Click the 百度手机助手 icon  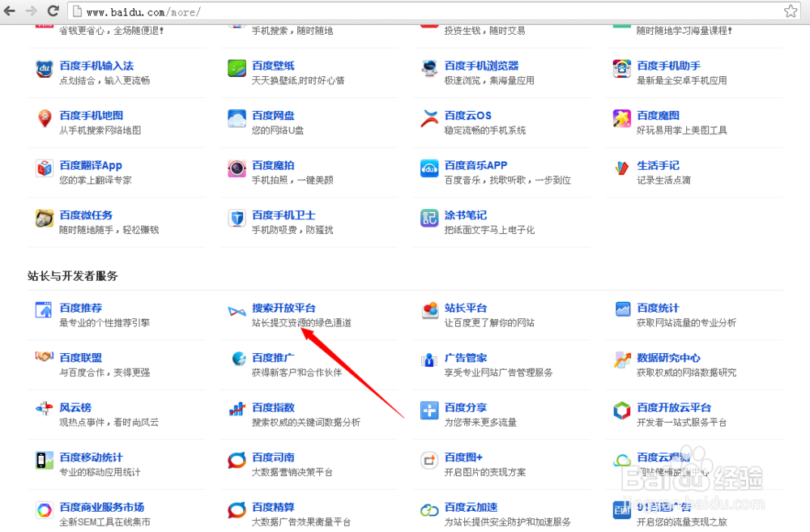coord(622,69)
